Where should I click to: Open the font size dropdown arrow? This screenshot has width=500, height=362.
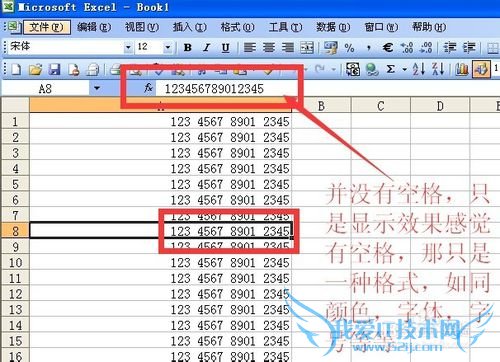(x=168, y=48)
